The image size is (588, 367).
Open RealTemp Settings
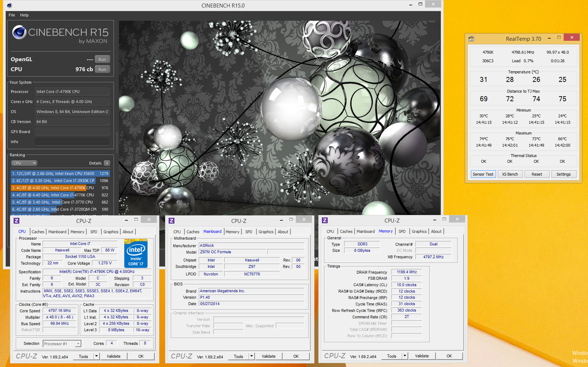564,174
